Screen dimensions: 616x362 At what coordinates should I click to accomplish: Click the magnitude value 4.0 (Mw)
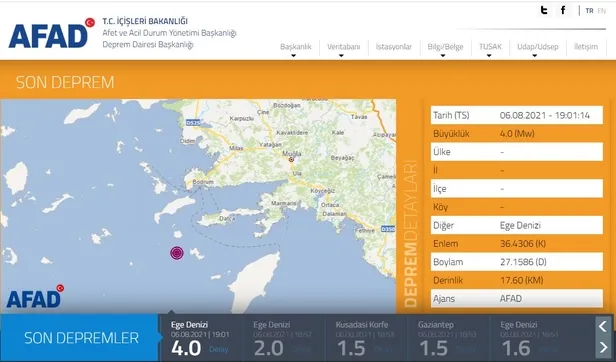(x=517, y=134)
